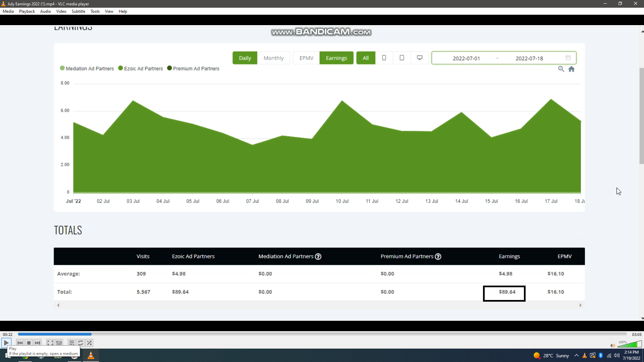Open extended settings (equalizer sliders icon)
644x362 pixels.
59,343
